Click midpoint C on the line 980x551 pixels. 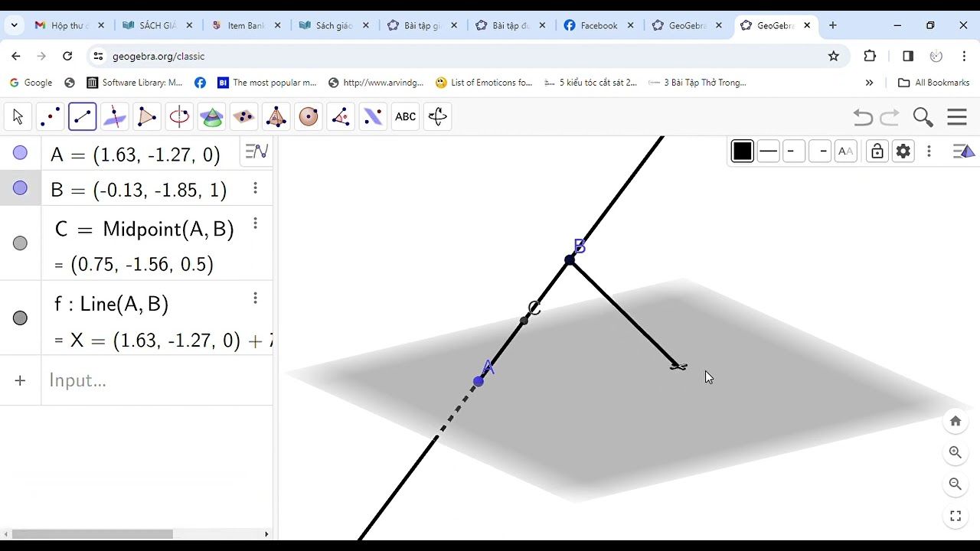tap(524, 321)
